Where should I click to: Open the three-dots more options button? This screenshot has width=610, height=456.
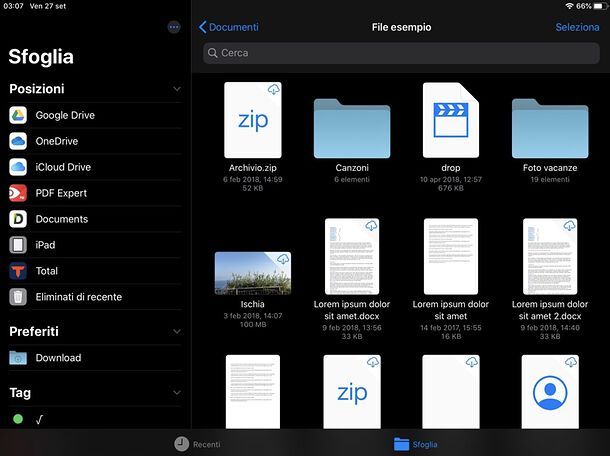click(174, 27)
